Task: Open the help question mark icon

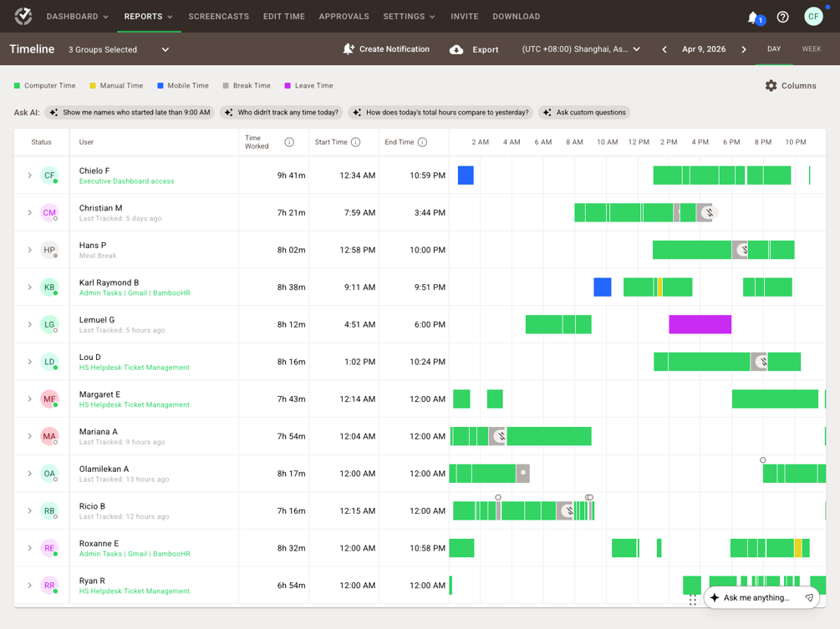Action: [782, 18]
